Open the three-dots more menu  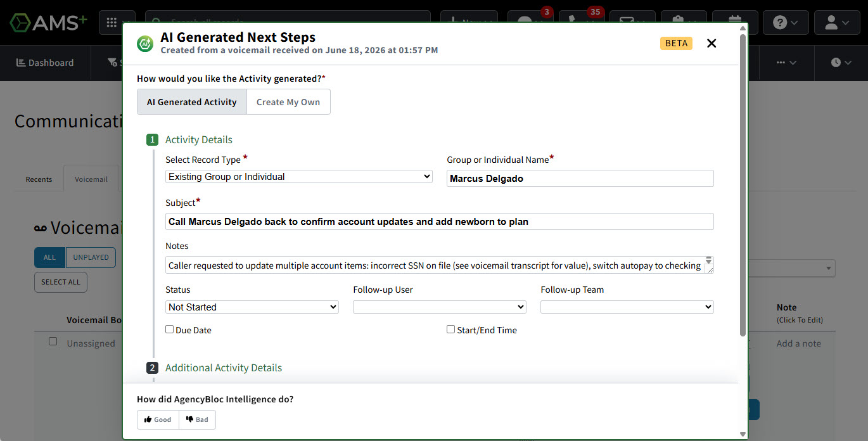coord(786,63)
